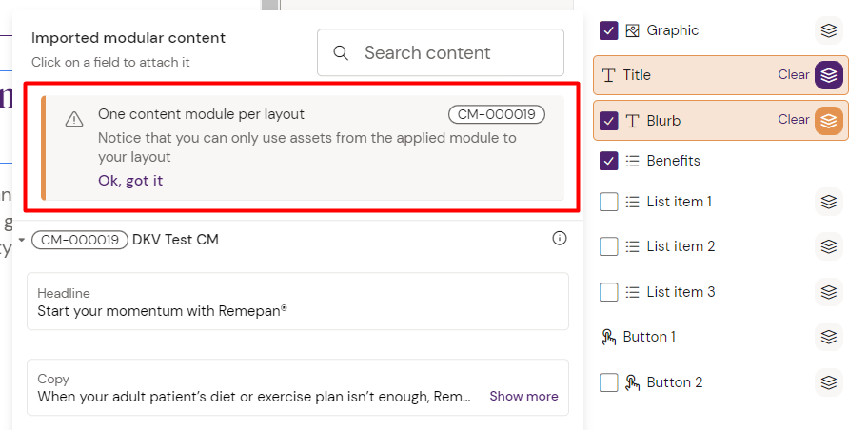Click the layers icon beside List item 1

coord(829,202)
